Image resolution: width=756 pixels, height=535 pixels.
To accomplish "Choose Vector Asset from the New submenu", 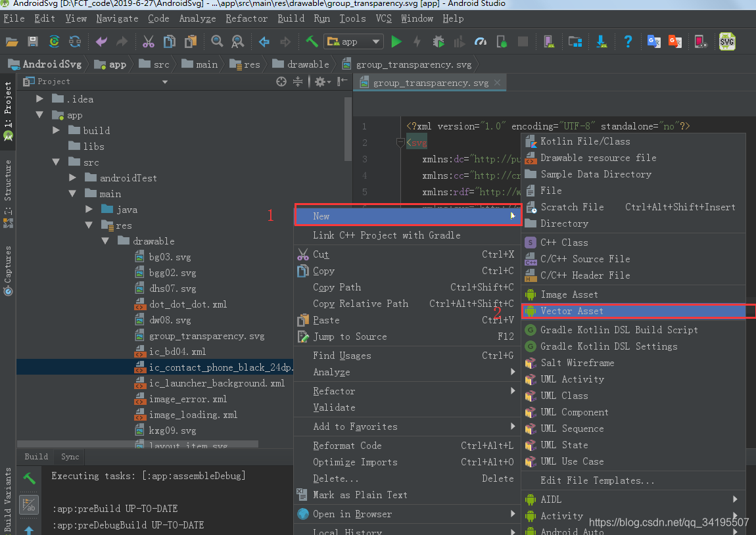I will click(634, 311).
